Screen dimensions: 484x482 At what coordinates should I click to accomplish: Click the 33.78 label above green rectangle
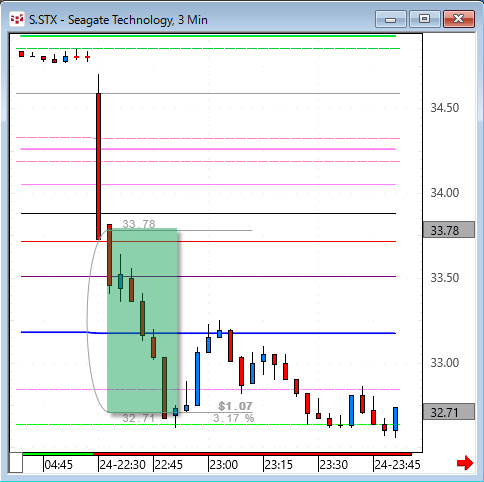139,224
